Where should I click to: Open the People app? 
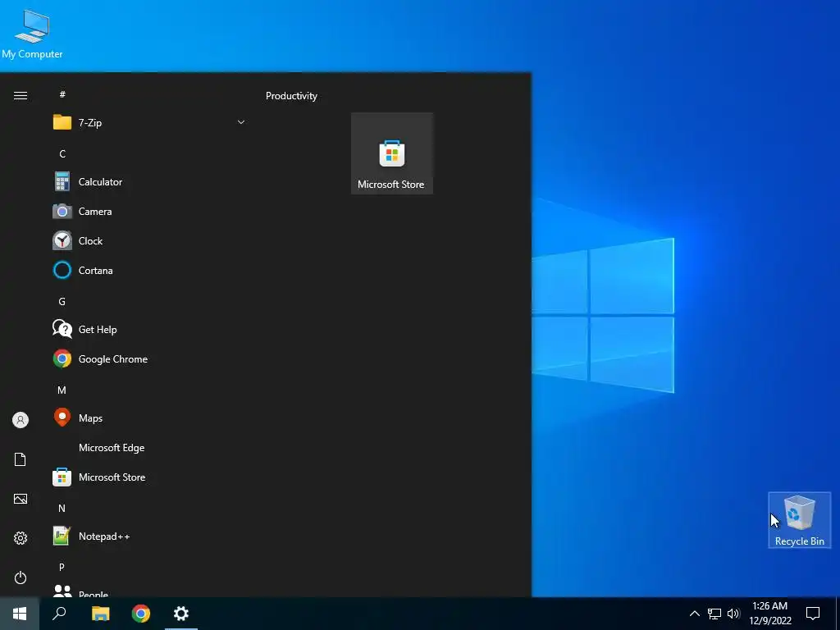(150, 590)
